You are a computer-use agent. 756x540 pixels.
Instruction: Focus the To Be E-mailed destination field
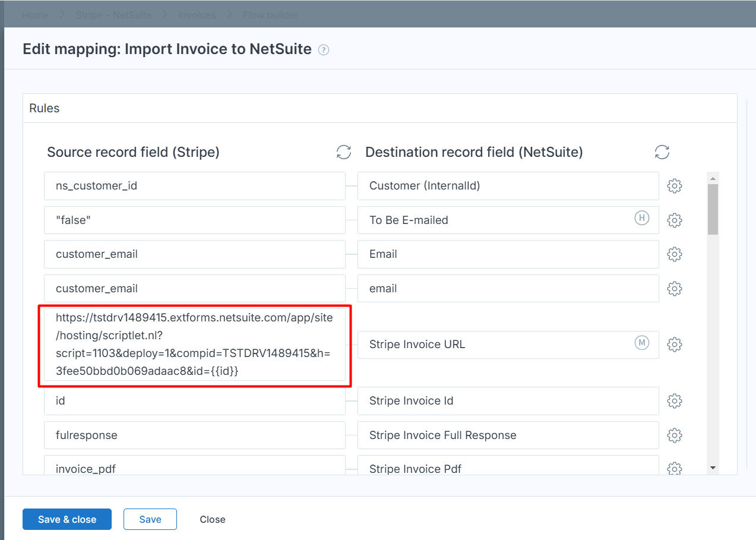point(508,220)
